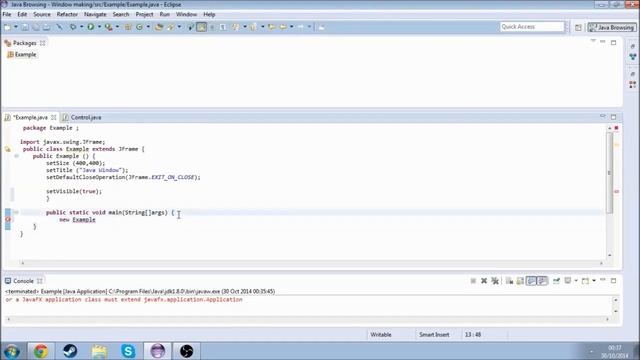Toggle console Scroll Lock
Image resolution: width=640 pixels, height=360 pixels.
point(520,281)
